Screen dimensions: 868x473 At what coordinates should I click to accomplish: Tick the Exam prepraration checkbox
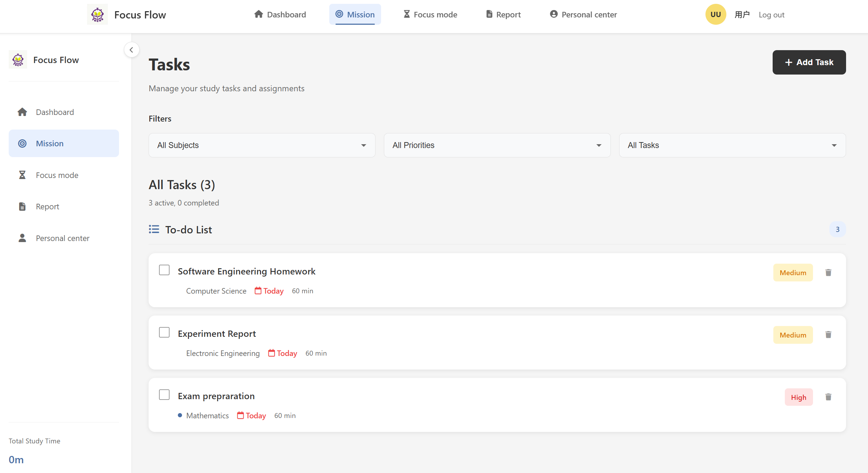pos(164,395)
